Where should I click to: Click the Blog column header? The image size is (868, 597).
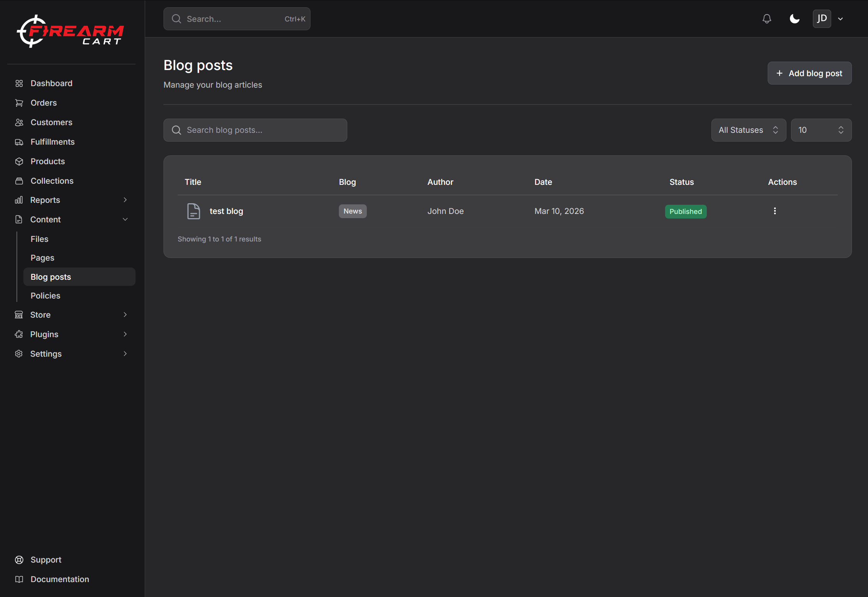(347, 182)
